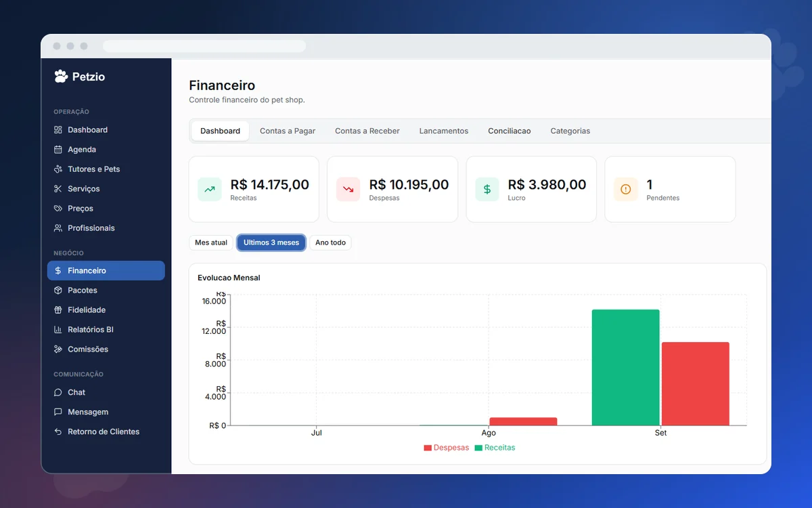Select the Ultimos 3 meses filter
The image size is (812, 508).
271,242
